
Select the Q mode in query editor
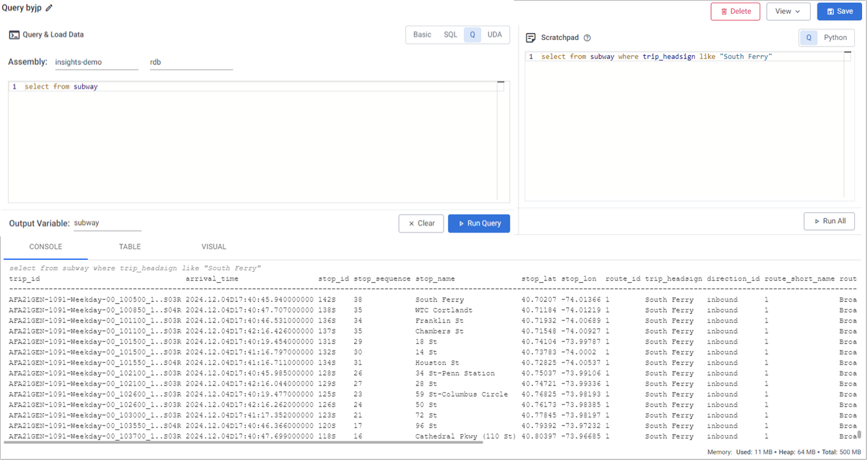pos(472,35)
